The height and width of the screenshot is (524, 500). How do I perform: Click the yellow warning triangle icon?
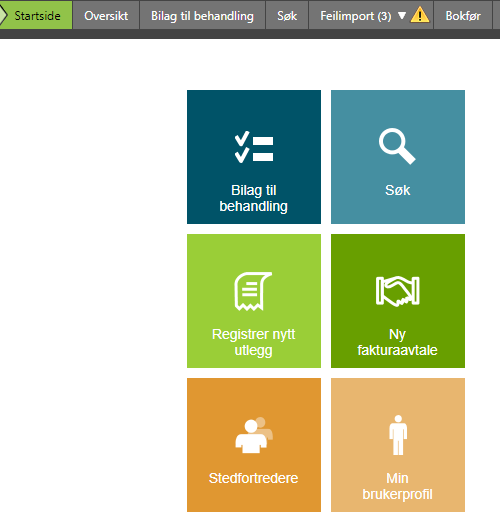coord(420,15)
